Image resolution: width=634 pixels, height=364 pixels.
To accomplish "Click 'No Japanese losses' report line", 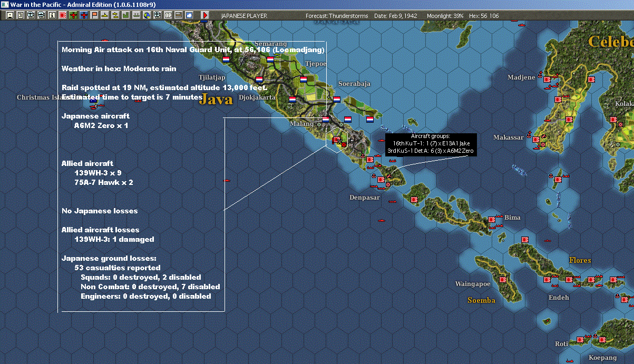I will click(100, 211).
